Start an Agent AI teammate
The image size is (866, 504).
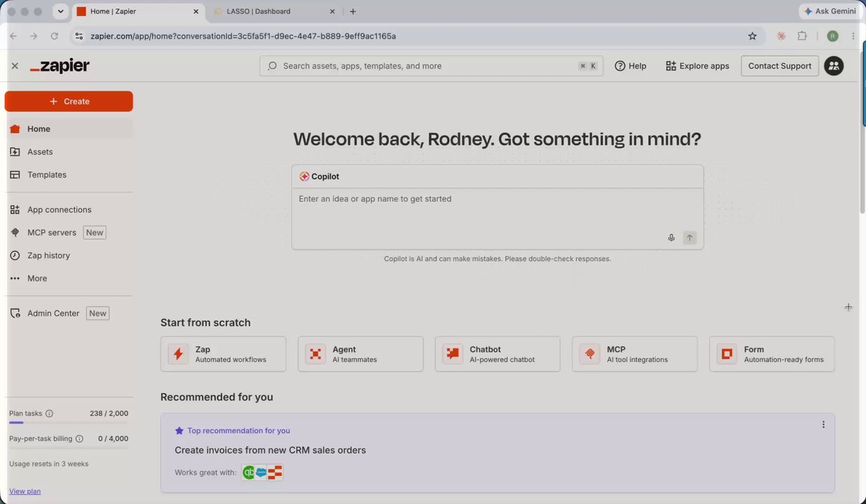pyautogui.click(x=360, y=354)
